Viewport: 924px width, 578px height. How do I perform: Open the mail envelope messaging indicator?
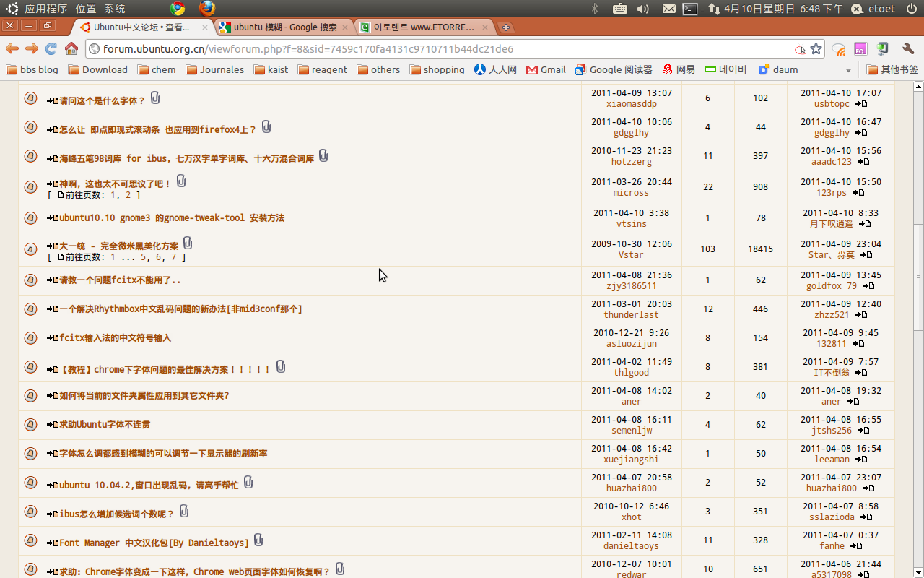tap(669, 9)
